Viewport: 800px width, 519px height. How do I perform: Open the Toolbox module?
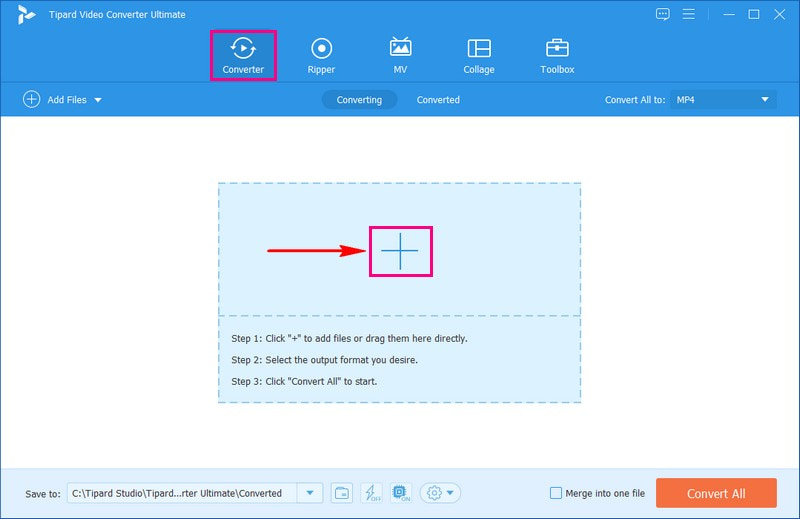pyautogui.click(x=557, y=55)
